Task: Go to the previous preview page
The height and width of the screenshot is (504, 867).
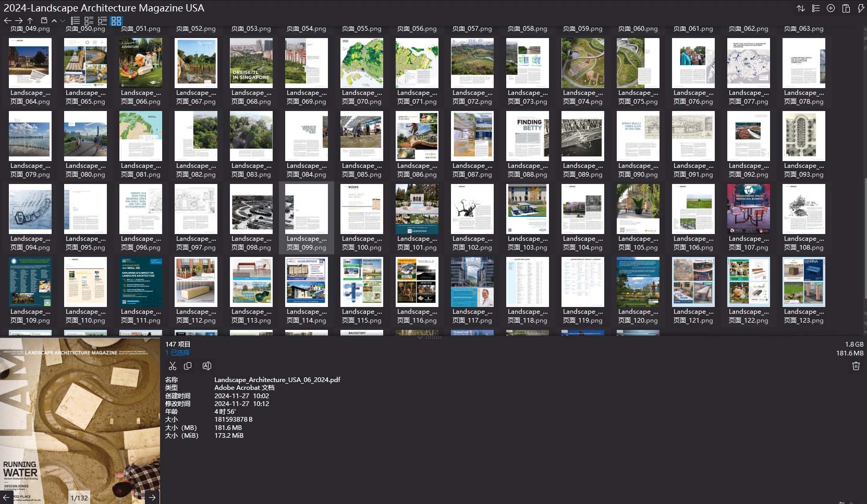Action: pos(7,497)
